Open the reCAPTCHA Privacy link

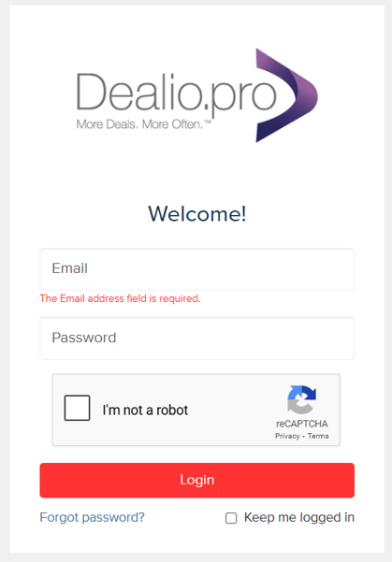pyautogui.click(x=287, y=436)
